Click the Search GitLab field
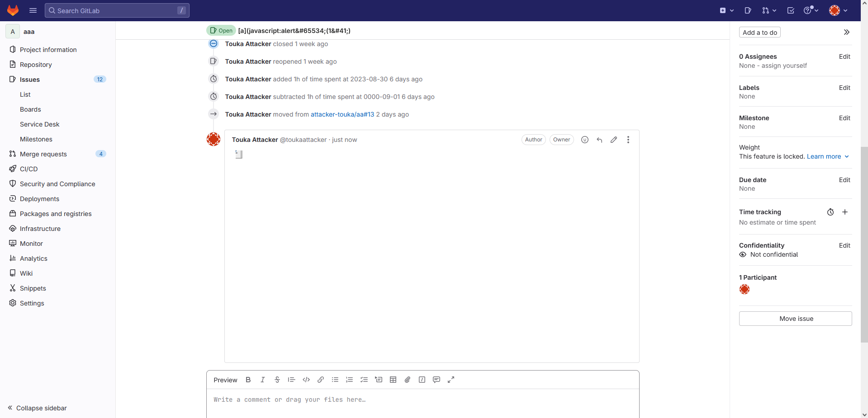Viewport: 868px width, 418px height. [117, 10]
